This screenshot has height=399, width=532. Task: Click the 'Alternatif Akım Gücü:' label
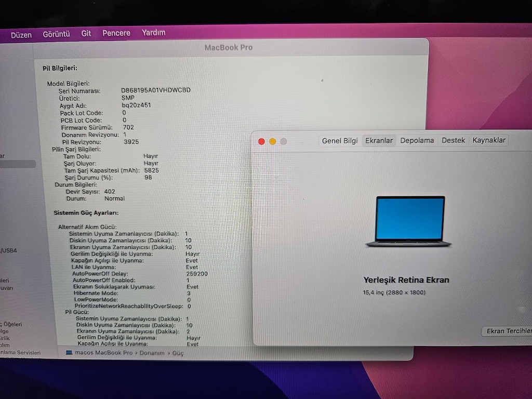coord(87,227)
